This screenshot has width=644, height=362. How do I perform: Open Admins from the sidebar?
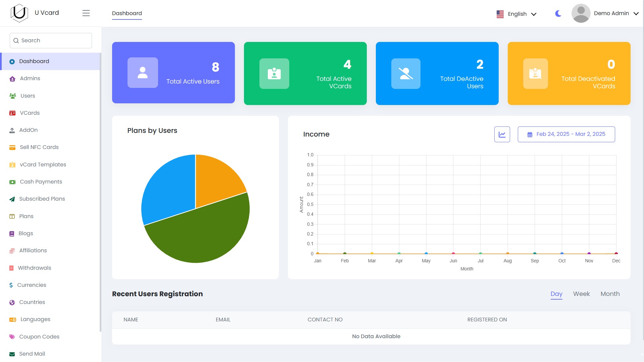30,79
